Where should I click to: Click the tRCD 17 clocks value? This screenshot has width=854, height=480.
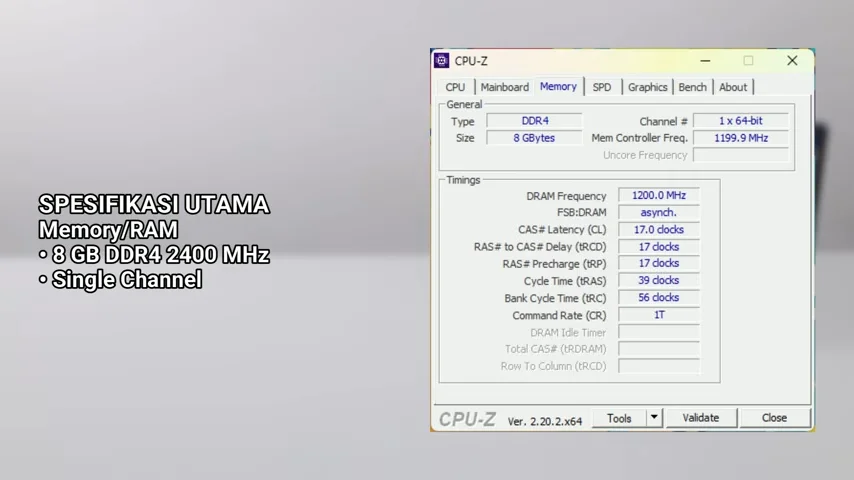click(x=658, y=247)
